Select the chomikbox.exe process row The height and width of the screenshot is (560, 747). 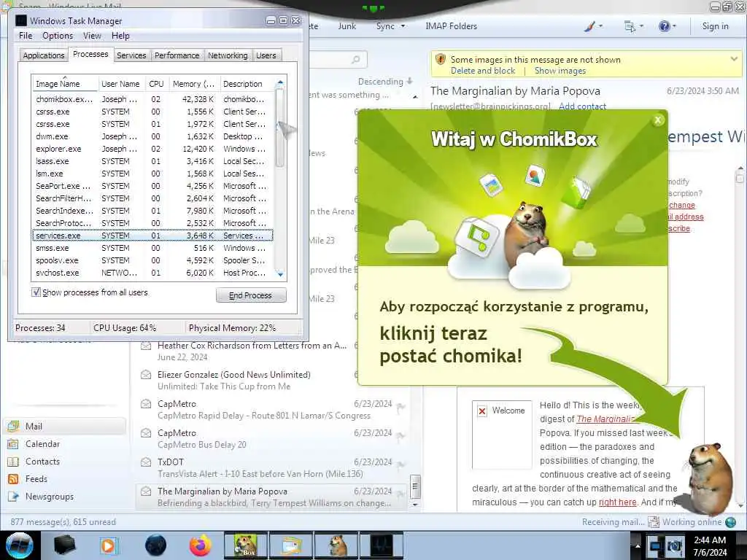[x=152, y=99]
